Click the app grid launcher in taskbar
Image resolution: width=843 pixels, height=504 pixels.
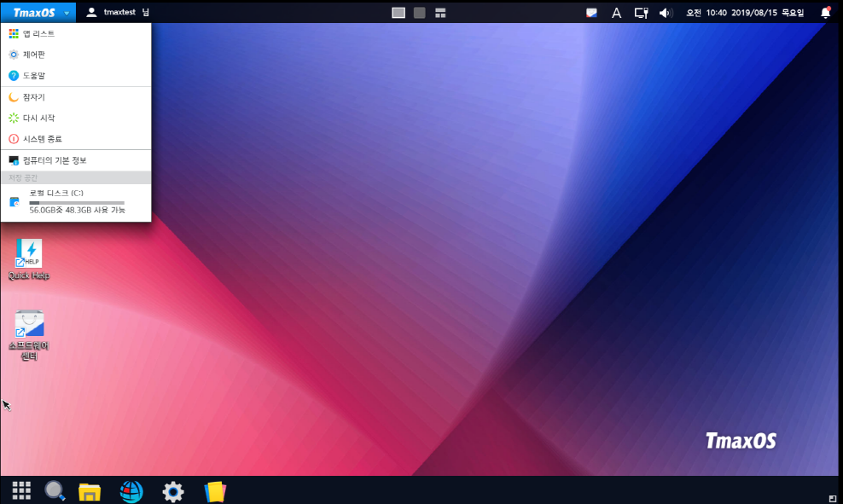pyautogui.click(x=21, y=490)
